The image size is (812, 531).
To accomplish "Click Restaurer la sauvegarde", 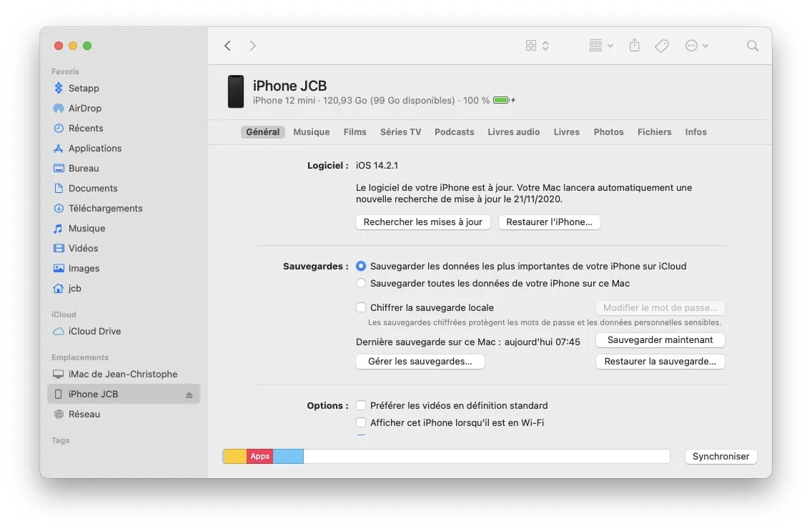I will (660, 361).
